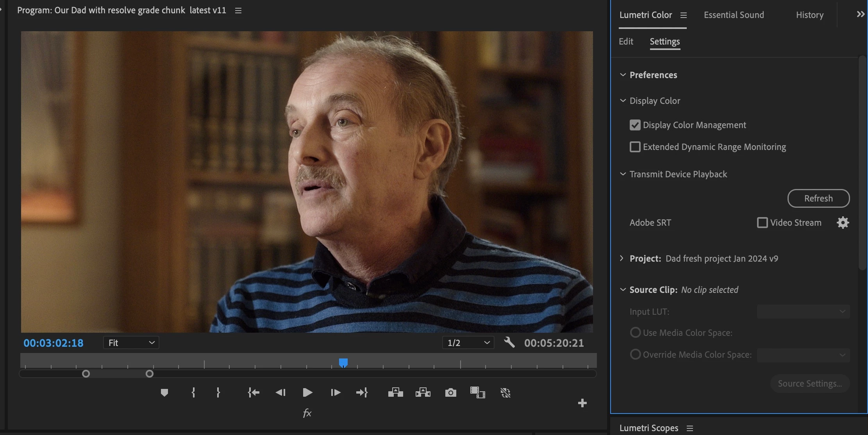The height and width of the screenshot is (435, 868).
Task: Open the 1/2 playback resolution dropdown
Action: tap(468, 342)
